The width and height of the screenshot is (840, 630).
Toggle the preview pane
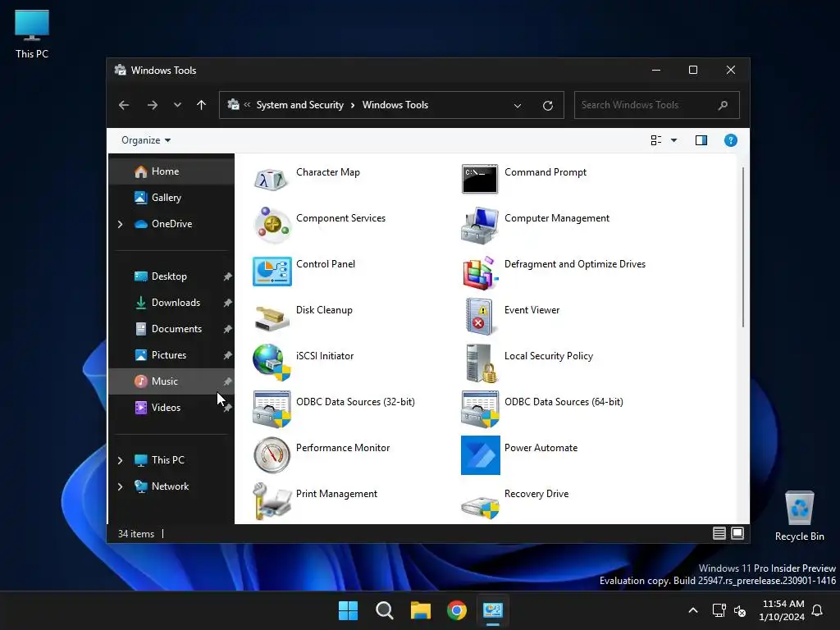701,140
